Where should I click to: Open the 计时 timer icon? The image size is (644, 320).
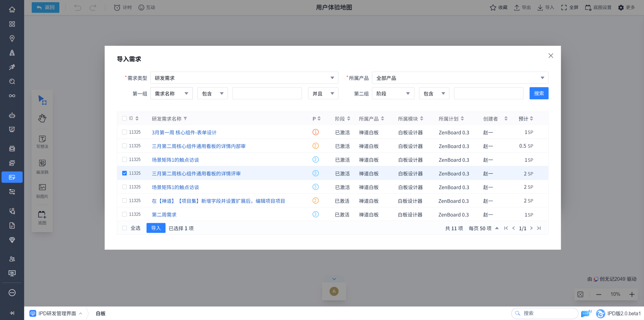117,8
